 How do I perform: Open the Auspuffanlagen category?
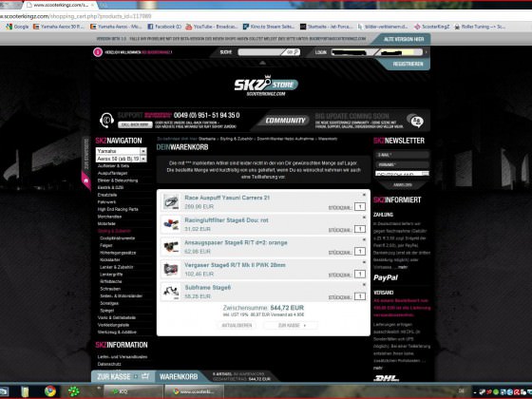pyautogui.click(x=112, y=173)
